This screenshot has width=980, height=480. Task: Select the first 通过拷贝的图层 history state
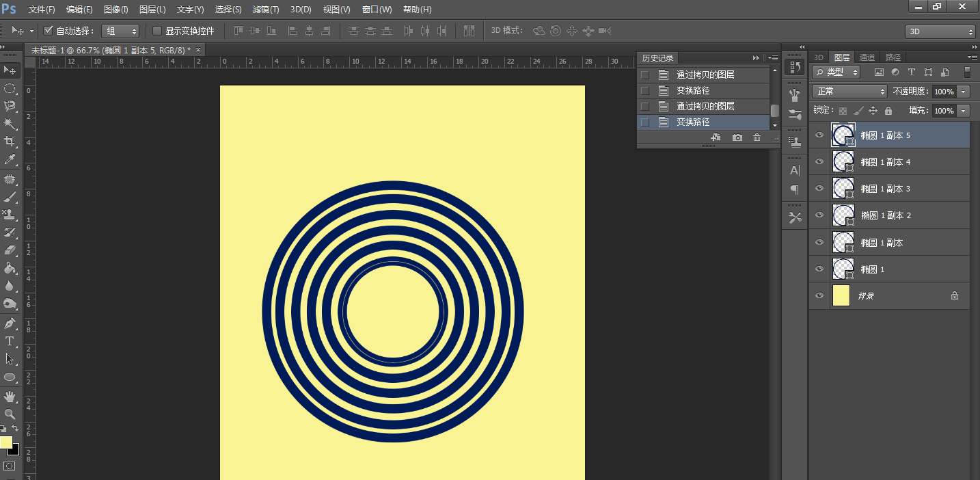coord(703,75)
